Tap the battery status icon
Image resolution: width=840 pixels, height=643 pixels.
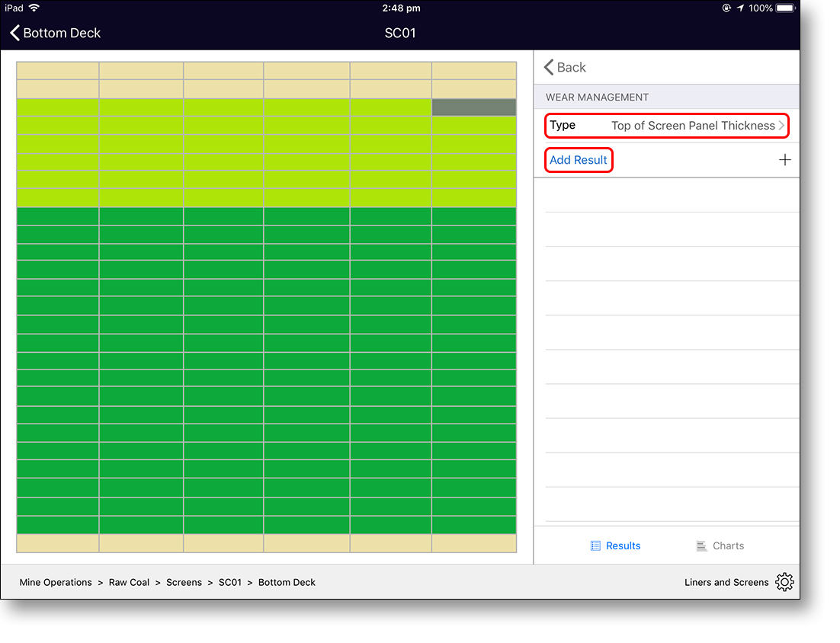pyautogui.click(x=785, y=8)
